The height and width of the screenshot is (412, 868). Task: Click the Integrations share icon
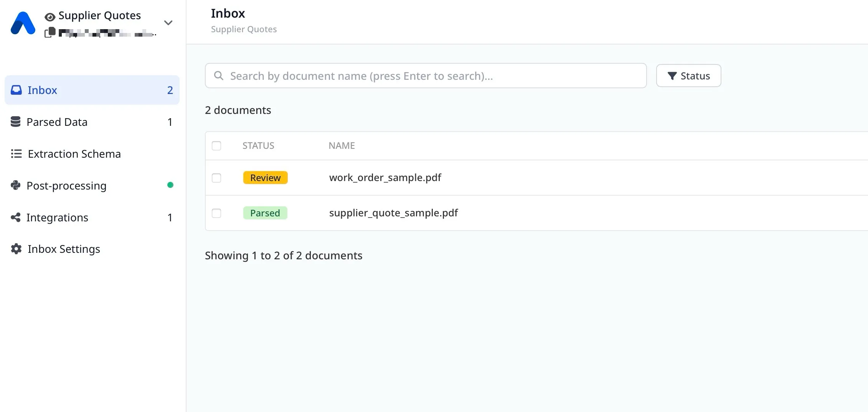pyautogui.click(x=15, y=217)
